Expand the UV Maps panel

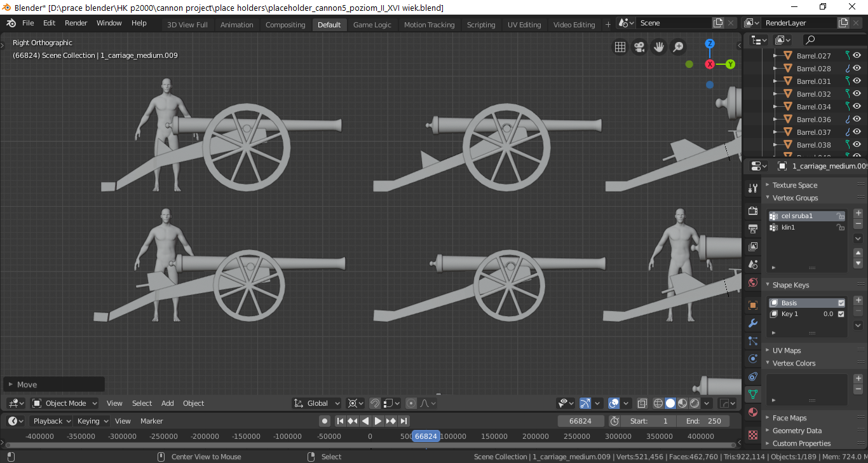[787, 350]
